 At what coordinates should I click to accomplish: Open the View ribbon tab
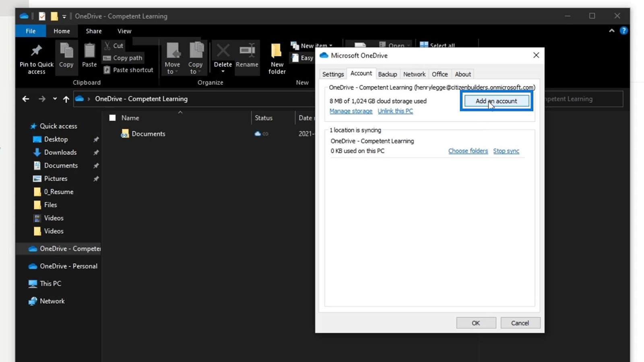click(x=124, y=31)
